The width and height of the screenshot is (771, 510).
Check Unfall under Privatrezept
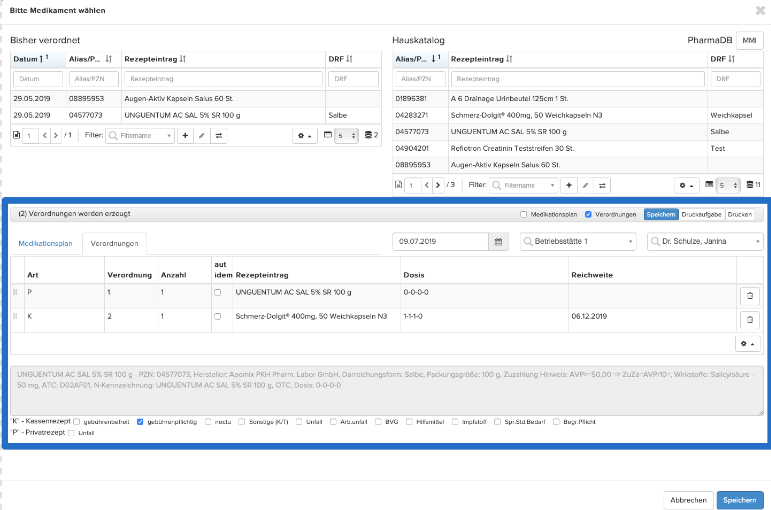click(x=71, y=433)
